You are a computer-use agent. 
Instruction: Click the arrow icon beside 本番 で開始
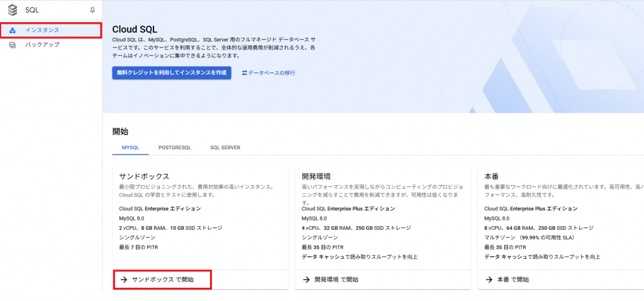[x=489, y=280]
